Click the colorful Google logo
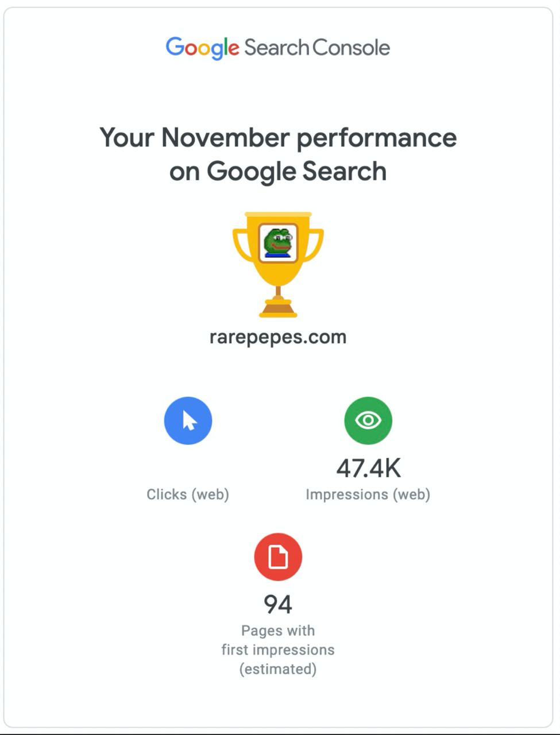The width and height of the screenshot is (560, 735). [202, 48]
